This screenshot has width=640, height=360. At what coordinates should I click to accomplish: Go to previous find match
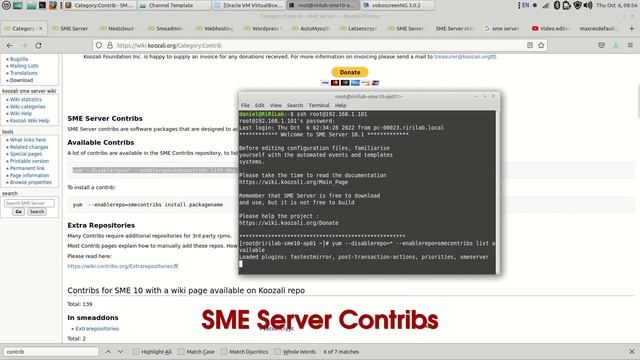(108, 351)
